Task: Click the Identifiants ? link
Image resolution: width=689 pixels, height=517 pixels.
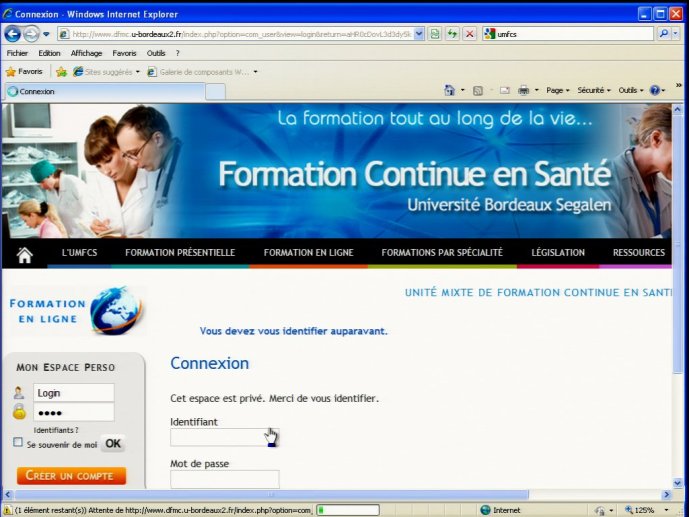Action: click(x=56, y=430)
